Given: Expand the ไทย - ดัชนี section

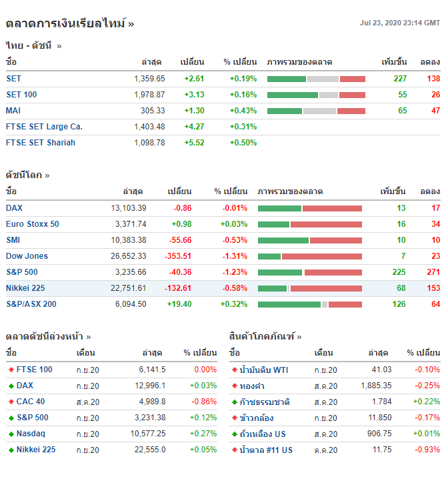Looking at the screenshot, I should [33, 46].
